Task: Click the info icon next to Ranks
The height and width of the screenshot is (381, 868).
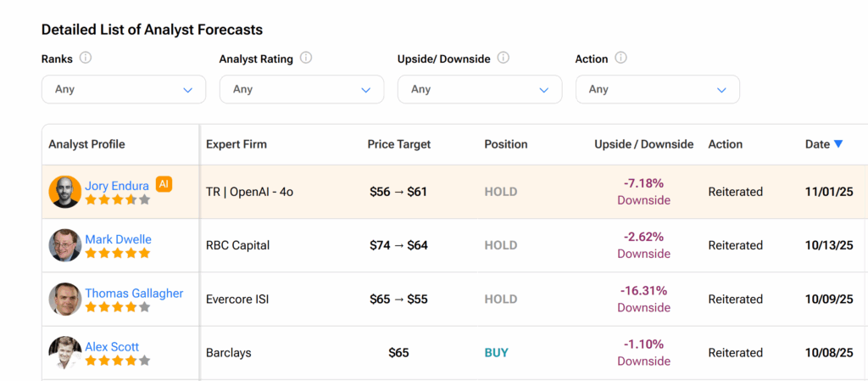Action: 85,59
